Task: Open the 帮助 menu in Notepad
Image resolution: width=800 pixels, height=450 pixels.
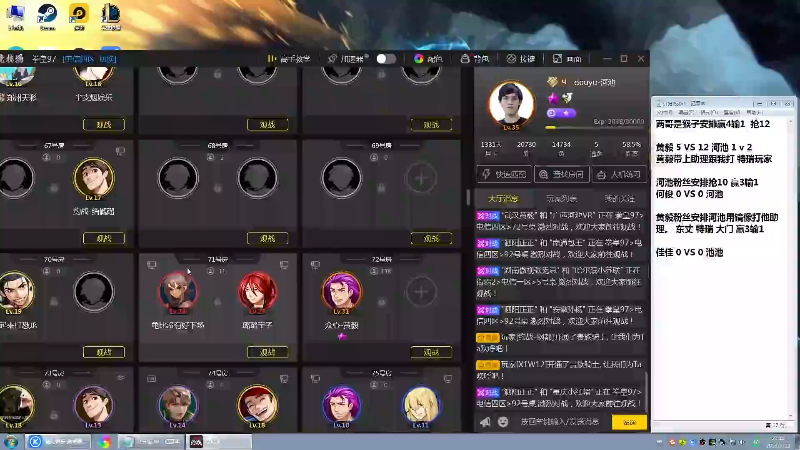Action: [754, 112]
